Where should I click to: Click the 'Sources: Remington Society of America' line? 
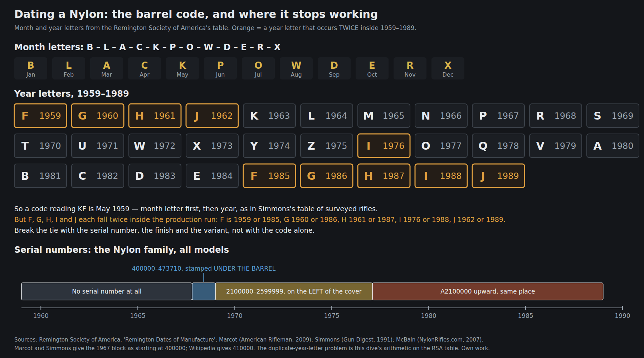pos(249,339)
